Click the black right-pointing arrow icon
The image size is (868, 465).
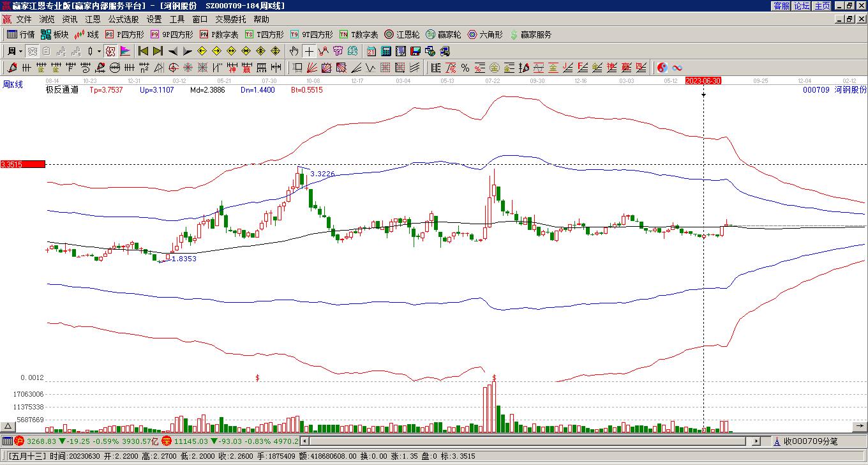pyautogui.click(x=187, y=51)
